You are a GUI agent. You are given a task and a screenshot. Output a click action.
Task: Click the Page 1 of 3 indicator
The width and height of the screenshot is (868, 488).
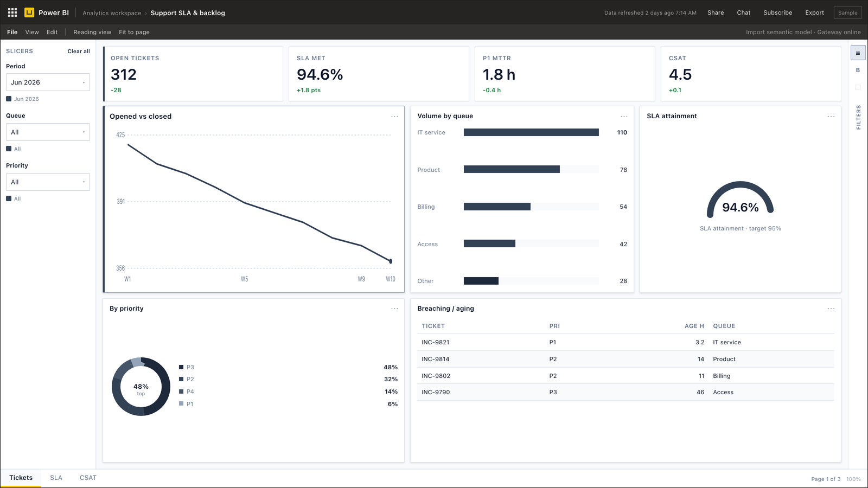[826, 479]
